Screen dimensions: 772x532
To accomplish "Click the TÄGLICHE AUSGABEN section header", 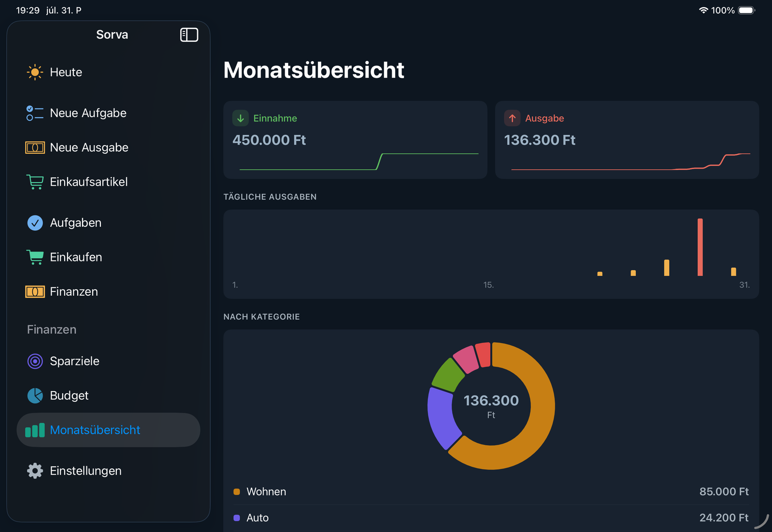I will point(270,197).
